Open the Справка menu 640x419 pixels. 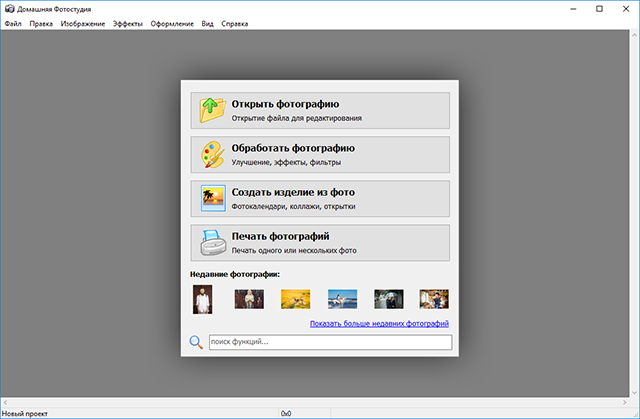pos(235,24)
